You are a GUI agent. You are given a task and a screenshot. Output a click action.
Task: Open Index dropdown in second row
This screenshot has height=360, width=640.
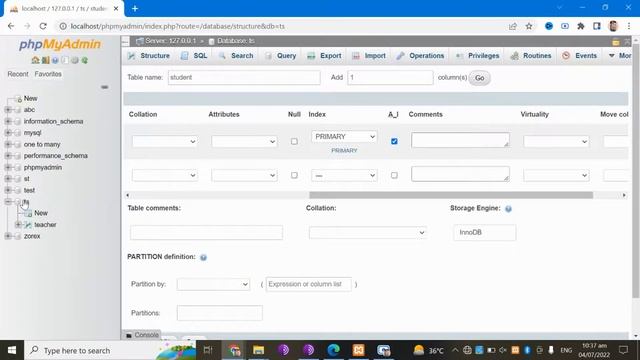[344, 176]
